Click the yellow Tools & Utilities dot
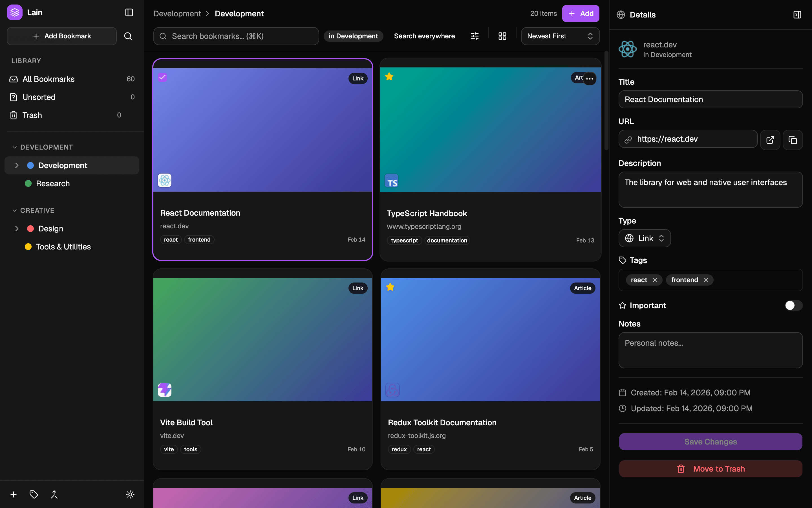812x508 pixels. pos(28,247)
